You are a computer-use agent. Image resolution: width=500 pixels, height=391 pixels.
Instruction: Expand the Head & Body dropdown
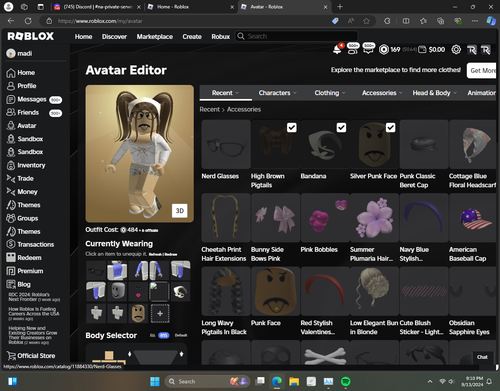[x=434, y=93]
